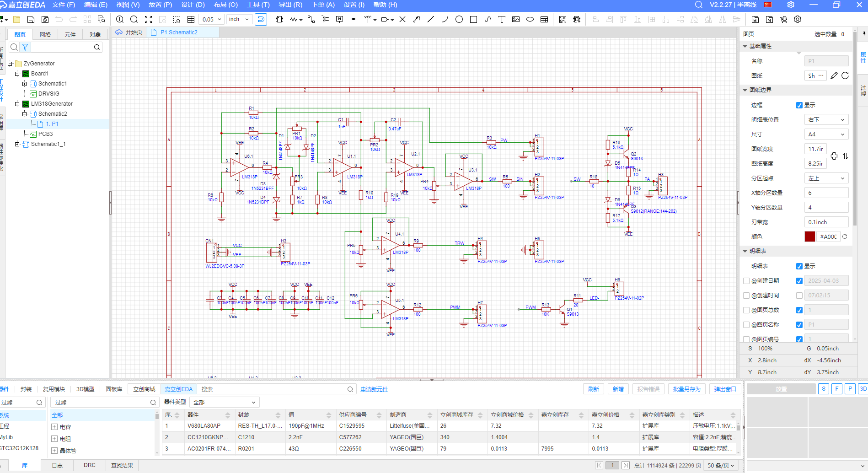Open the 放置 (P) menu

tap(160, 5)
